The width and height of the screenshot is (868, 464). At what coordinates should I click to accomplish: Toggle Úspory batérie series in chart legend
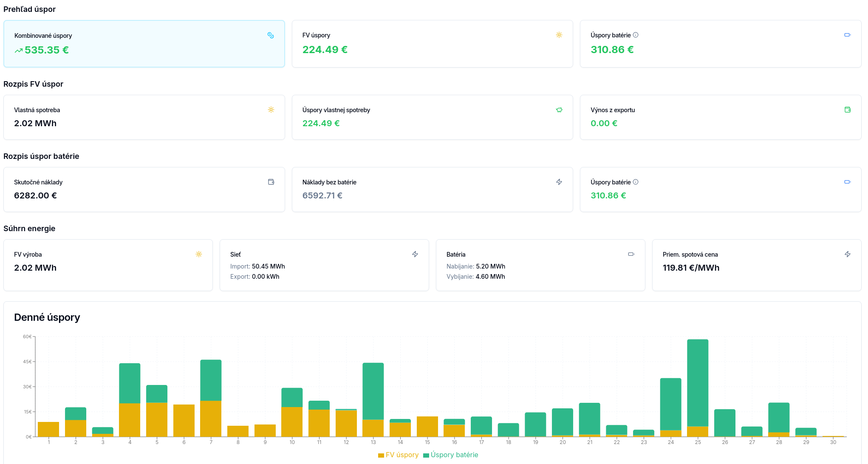pyautogui.click(x=454, y=455)
